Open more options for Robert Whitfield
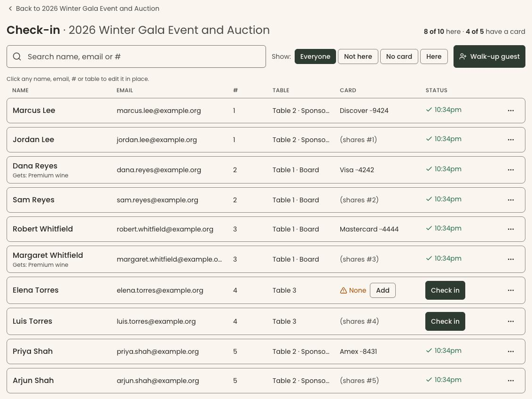Screen dimensions: 532x399 point(511,229)
